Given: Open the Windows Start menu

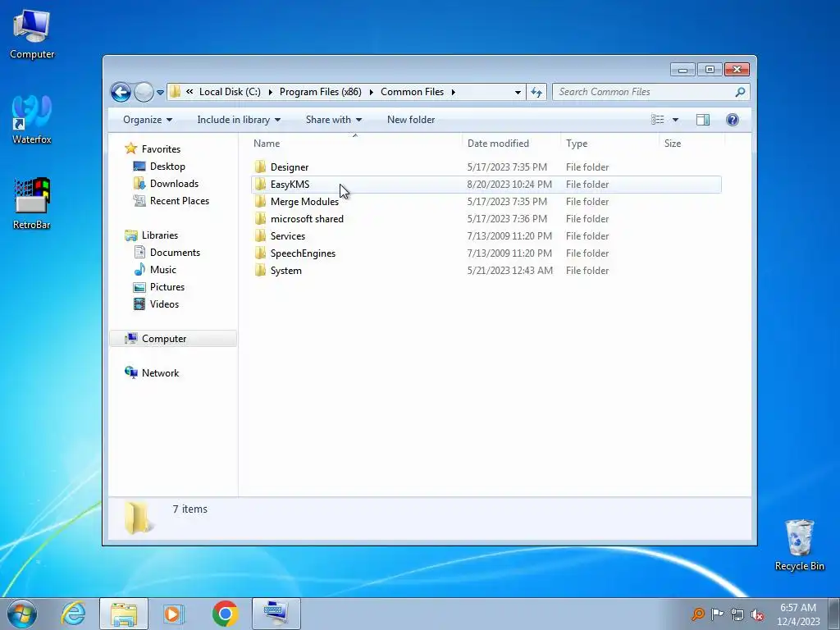Looking at the screenshot, I should pos(22,614).
